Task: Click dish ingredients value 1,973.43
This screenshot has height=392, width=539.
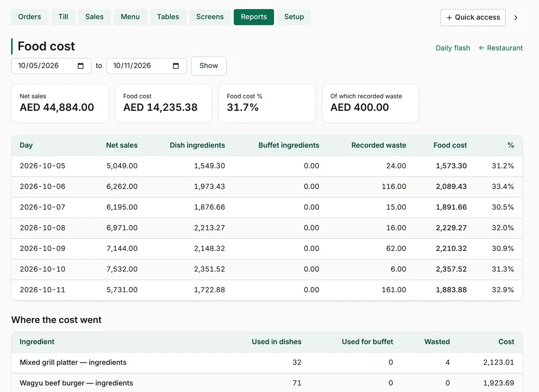Action: [210, 187]
